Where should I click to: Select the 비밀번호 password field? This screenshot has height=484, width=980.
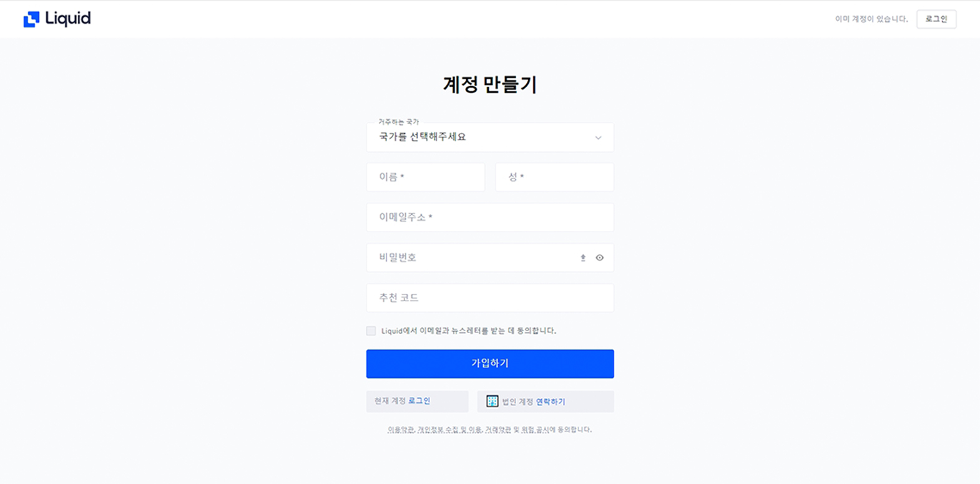click(x=490, y=258)
